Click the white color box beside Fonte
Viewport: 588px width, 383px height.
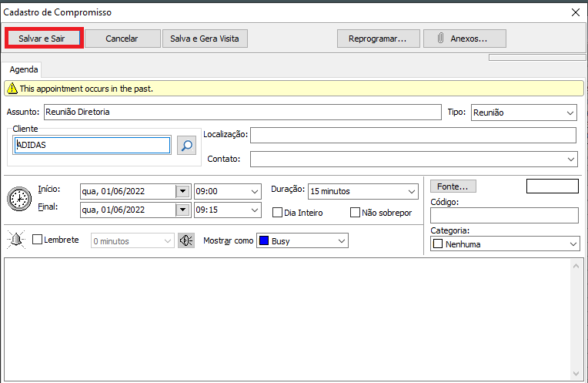click(553, 186)
